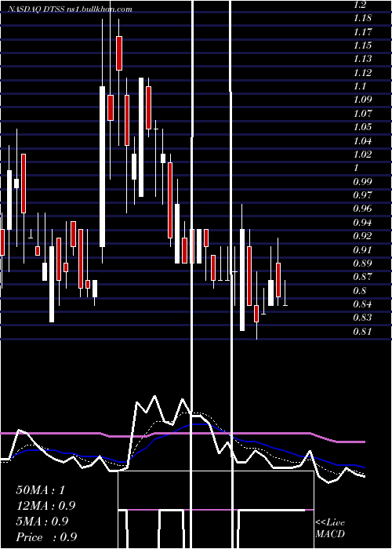Select the 0.91 price axis label
The height and width of the screenshot is (549, 392).
[362, 249]
